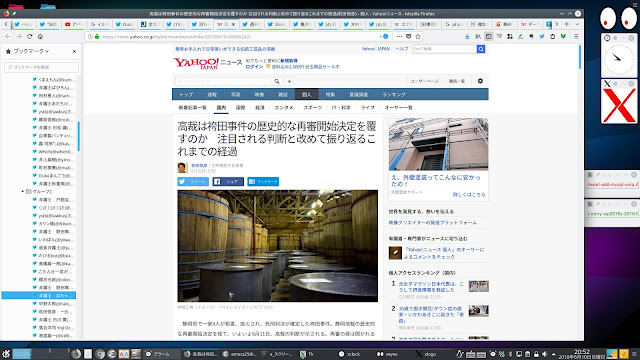This screenshot has height=360, width=640.
Task: Open the emacs entry in the taskbar
Action: coord(239,354)
